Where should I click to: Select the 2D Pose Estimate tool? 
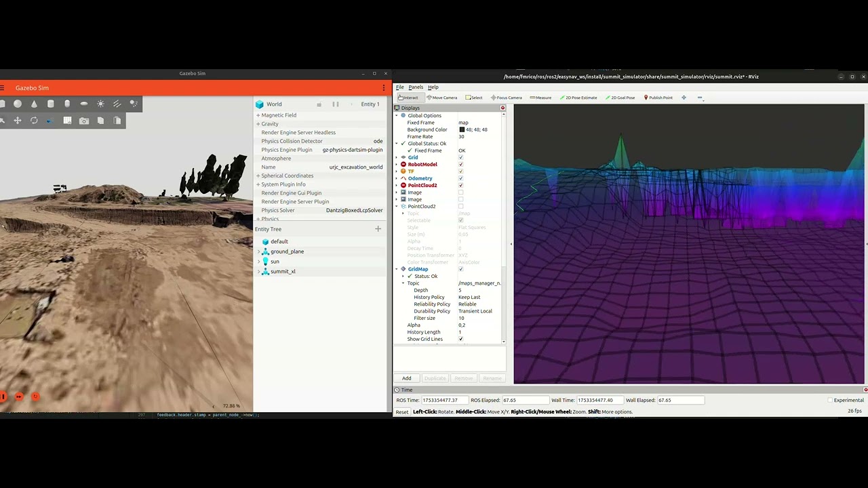pyautogui.click(x=578, y=98)
